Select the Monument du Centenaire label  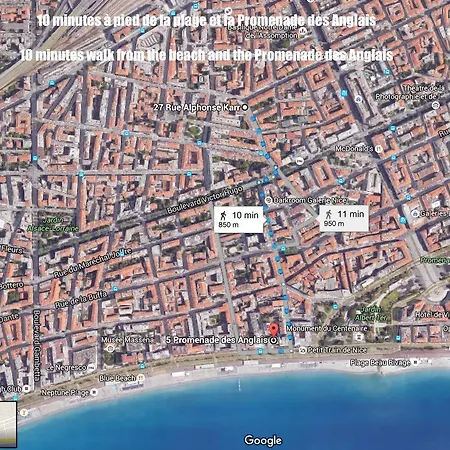(327, 328)
